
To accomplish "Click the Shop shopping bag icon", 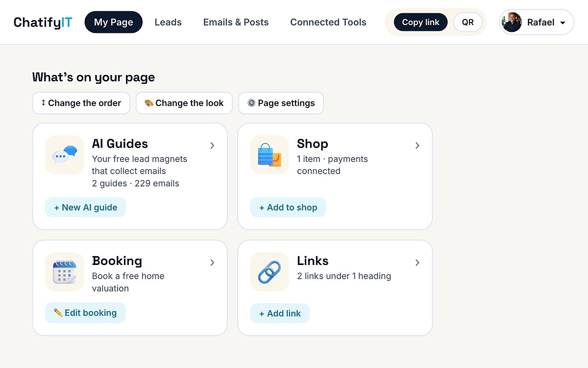I will [269, 155].
